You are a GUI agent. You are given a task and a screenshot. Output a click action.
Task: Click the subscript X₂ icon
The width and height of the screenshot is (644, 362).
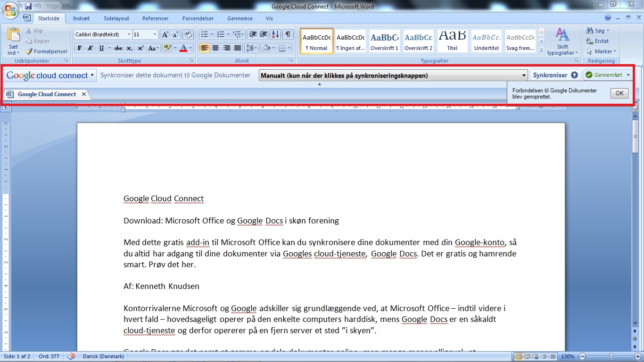(130, 48)
